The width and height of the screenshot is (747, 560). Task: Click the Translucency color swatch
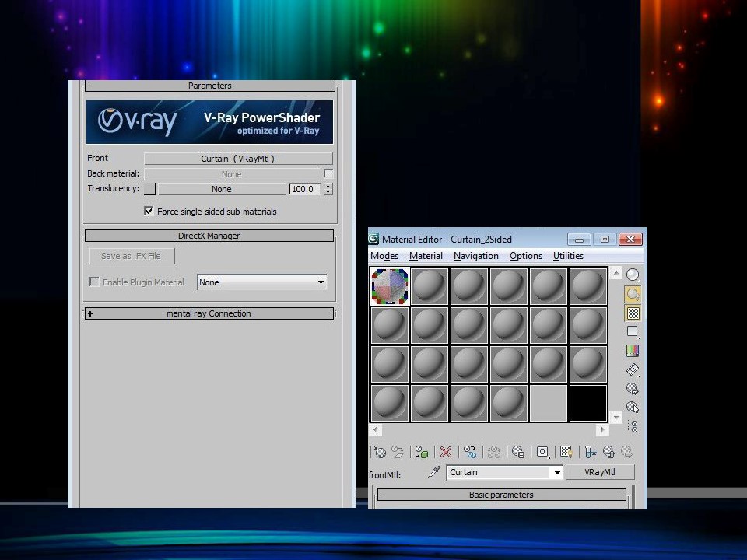point(149,188)
